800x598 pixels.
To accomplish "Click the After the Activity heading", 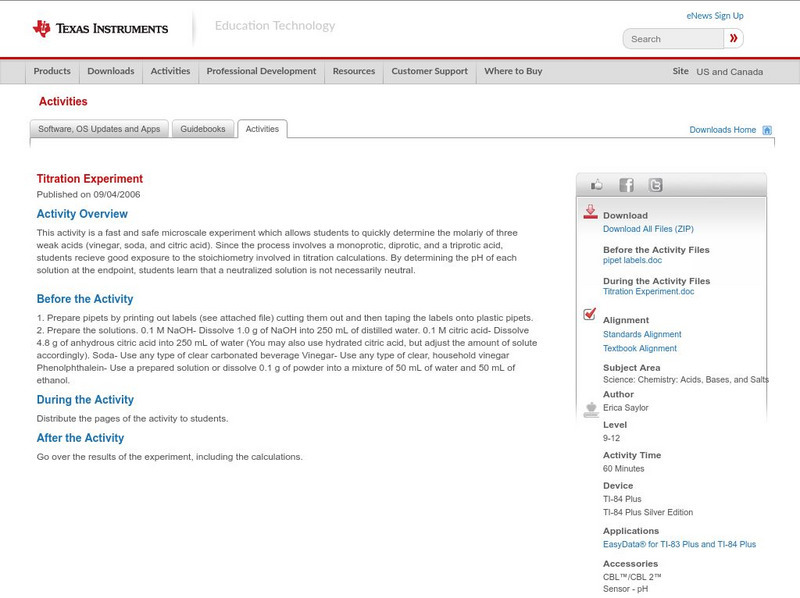I will click(80, 438).
